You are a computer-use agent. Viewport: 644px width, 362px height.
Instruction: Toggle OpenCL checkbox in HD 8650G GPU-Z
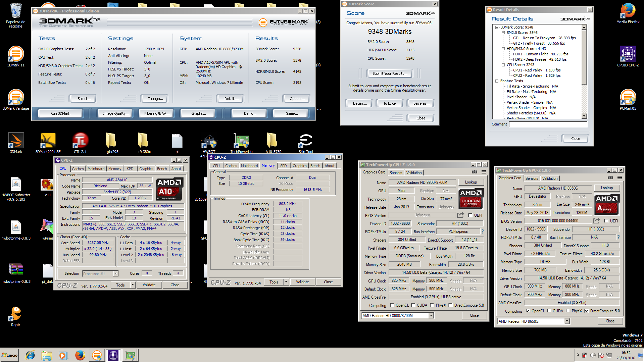pyautogui.click(x=528, y=311)
